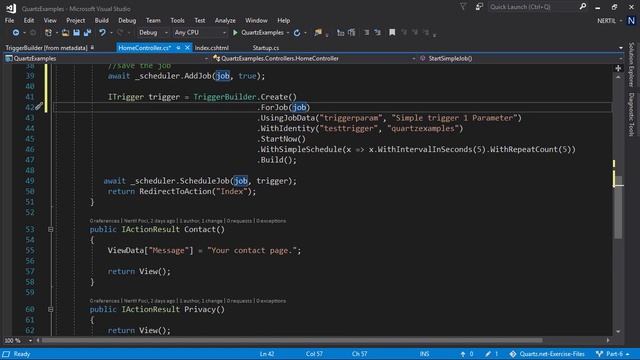Click the Refresh browser icon
The width and height of the screenshot is (640, 360).
[297, 33]
